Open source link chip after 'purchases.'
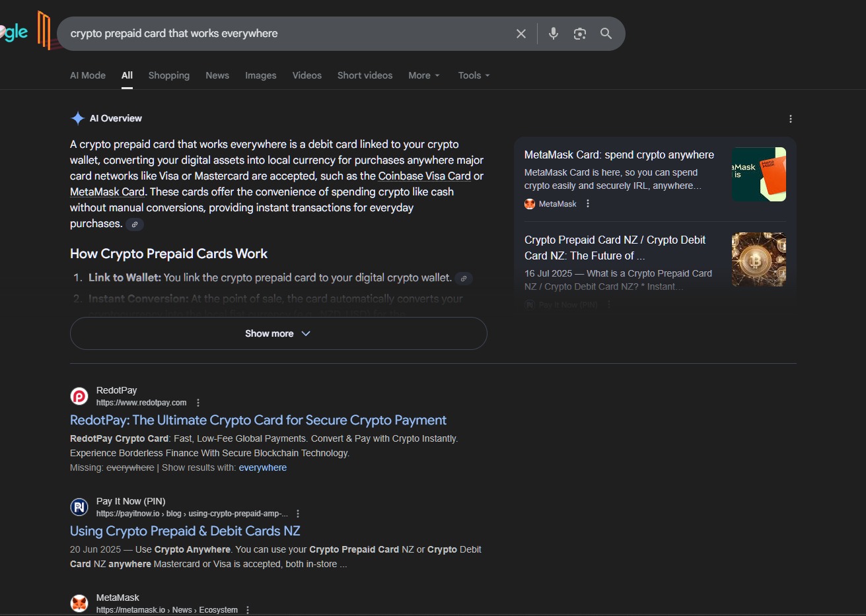 click(135, 224)
